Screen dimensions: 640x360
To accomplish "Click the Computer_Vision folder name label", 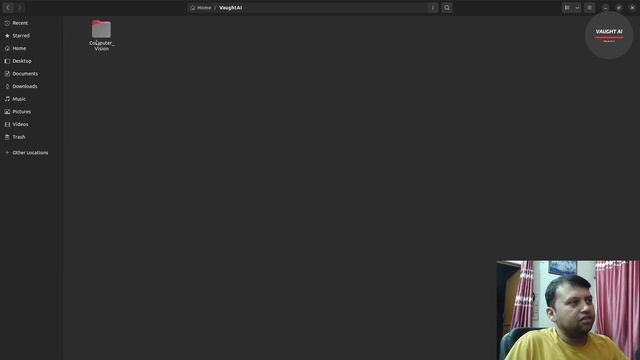I will coord(102,46).
